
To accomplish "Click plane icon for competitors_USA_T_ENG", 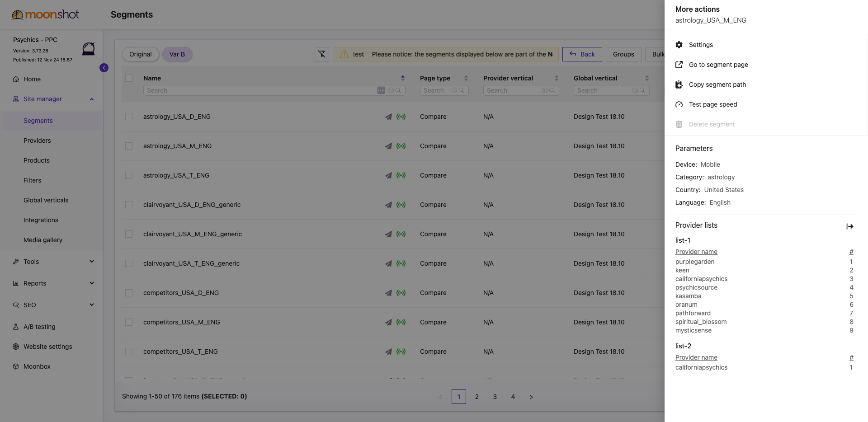I will point(388,352).
